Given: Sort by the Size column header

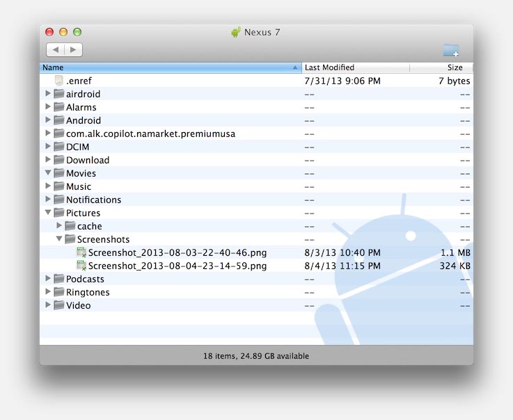Looking at the screenshot, I should pos(441,67).
